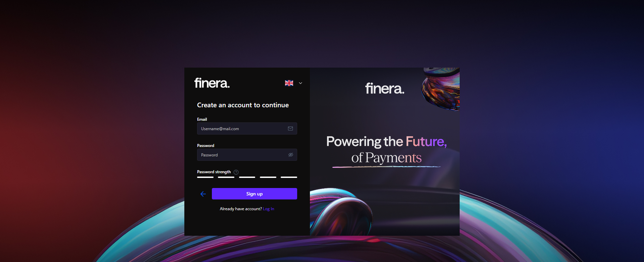Screen dimensions: 644x262
Task: Click the finera logo in the form panel
Action: 212,83
